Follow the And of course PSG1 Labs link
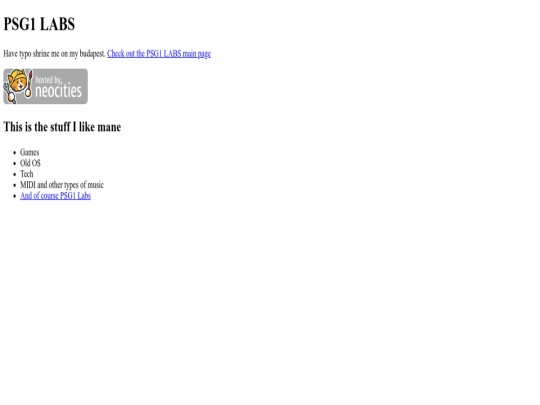Viewport: 540px width, 405px height. [55, 196]
